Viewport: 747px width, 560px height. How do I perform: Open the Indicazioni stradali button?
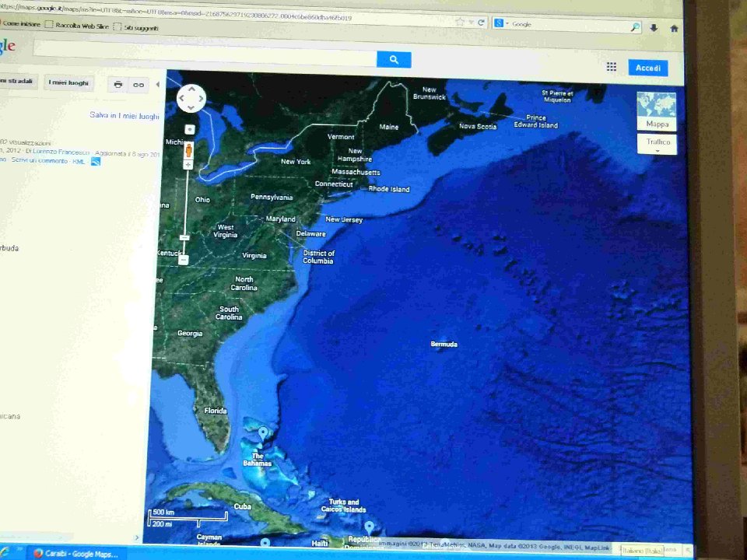tap(16, 81)
